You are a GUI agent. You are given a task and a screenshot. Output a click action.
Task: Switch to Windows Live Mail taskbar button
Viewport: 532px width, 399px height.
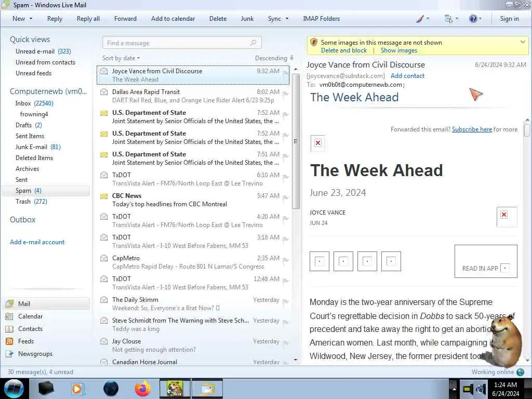click(207, 389)
